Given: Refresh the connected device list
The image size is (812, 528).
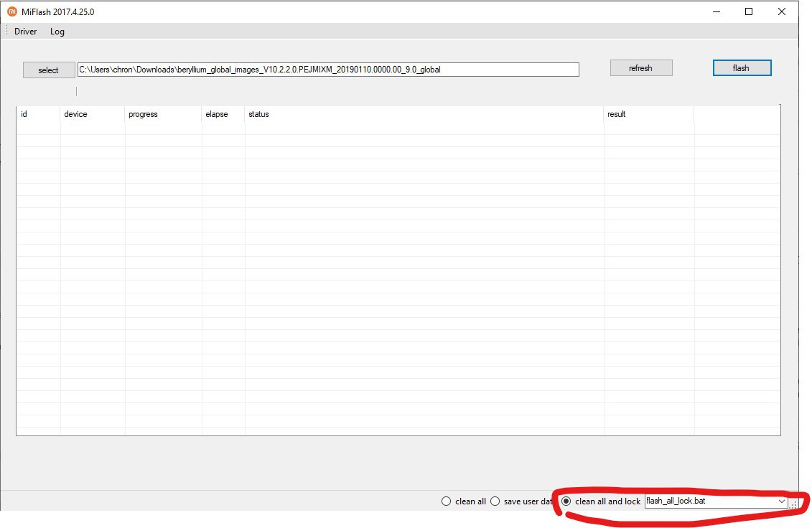Looking at the screenshot, I should coord(641,68).
